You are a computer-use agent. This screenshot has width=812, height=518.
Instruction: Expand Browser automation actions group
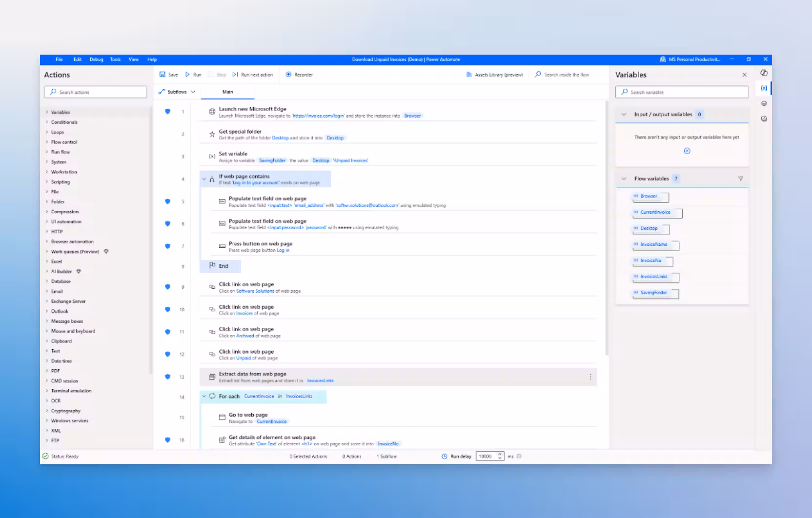coord(47,241)
